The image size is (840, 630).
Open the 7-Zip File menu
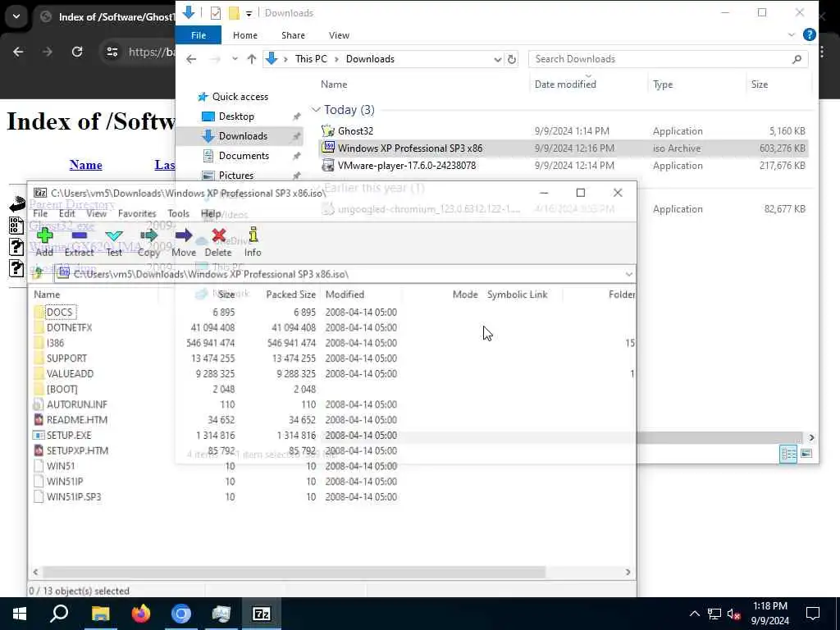pyautogui.click(x=40, y=213)
